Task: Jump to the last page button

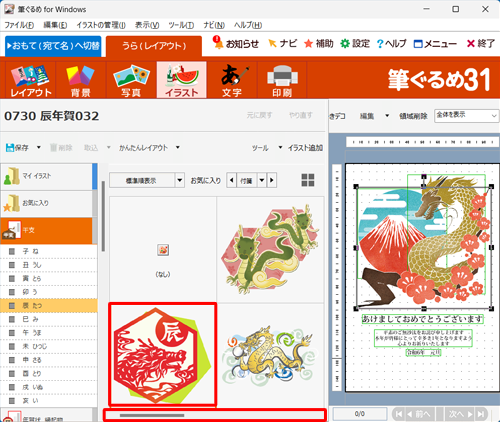Action: [481, 414]
